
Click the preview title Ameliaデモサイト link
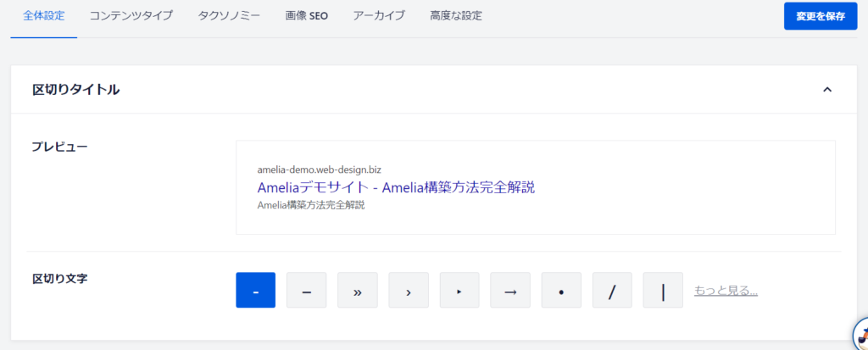(395, 186)
